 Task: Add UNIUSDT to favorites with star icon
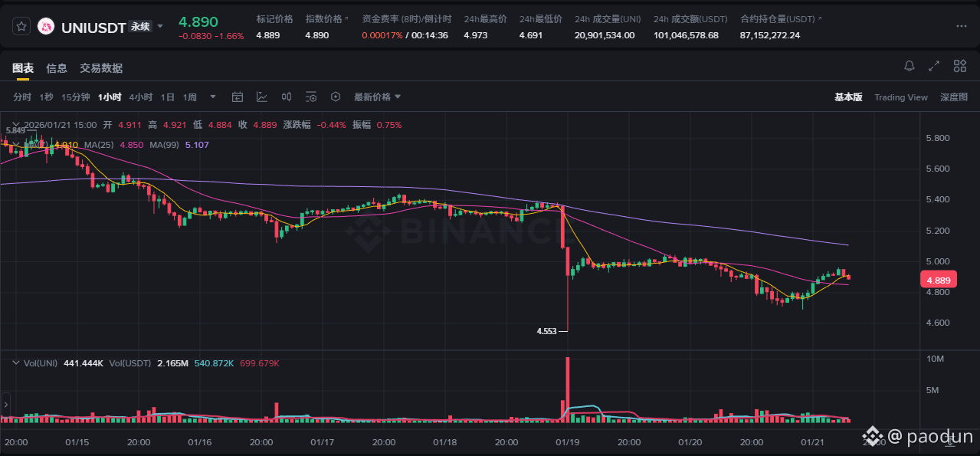(x=21, y=26)
